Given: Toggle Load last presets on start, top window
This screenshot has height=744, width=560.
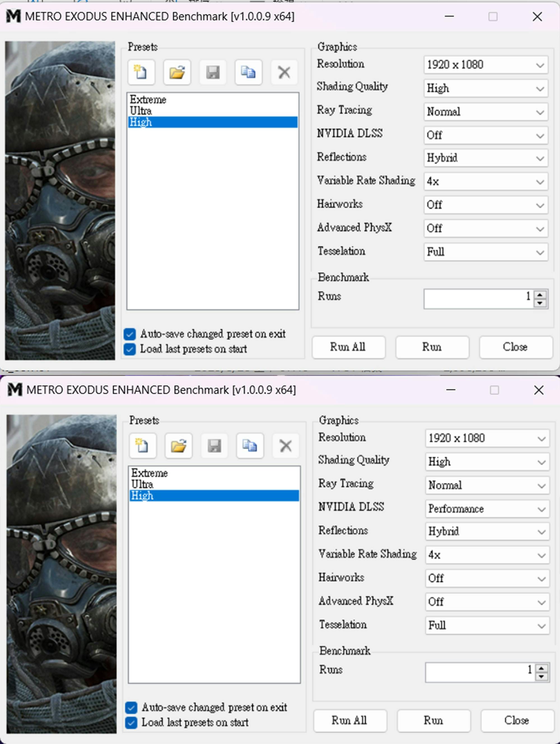Looking at the screenshot, I should 130,349.
